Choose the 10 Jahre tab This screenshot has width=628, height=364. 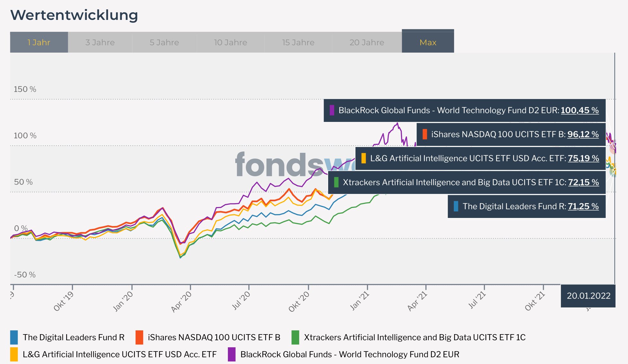click(230, 42)
